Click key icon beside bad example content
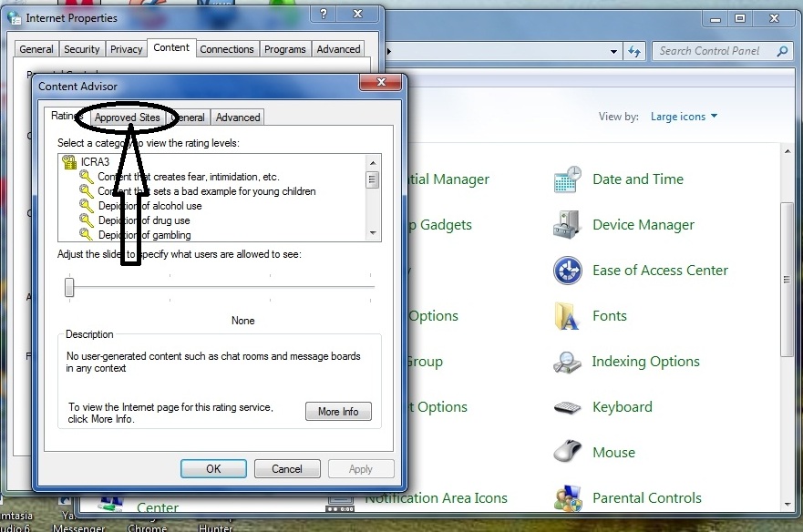 coord(86,191)
